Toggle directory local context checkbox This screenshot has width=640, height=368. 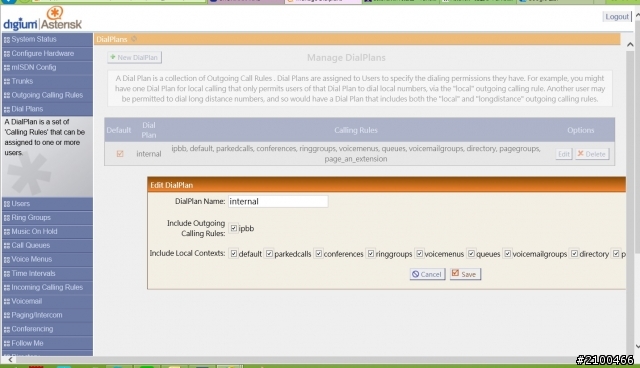(574, 253)
